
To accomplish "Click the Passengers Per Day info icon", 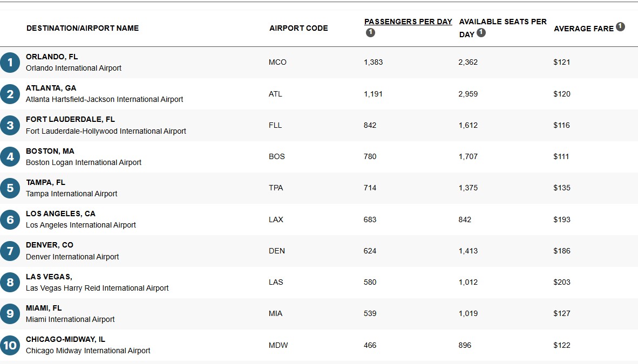I will click(x=370, y=33).
